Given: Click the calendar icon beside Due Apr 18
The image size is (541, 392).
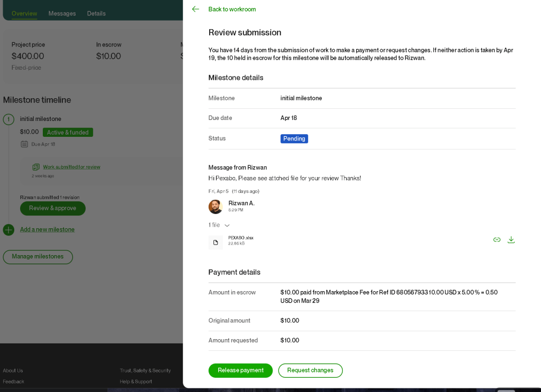Looking at the screenshot, I should point(24,144).
